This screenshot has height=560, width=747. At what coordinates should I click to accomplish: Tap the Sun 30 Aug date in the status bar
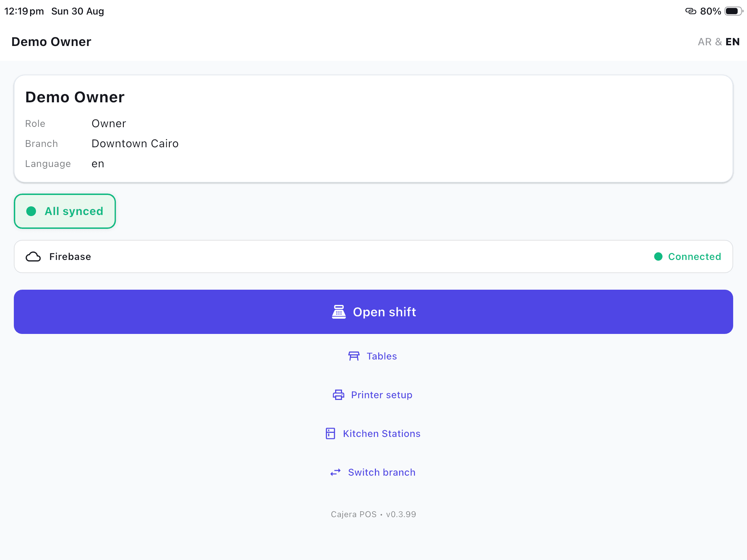(77, 11)
